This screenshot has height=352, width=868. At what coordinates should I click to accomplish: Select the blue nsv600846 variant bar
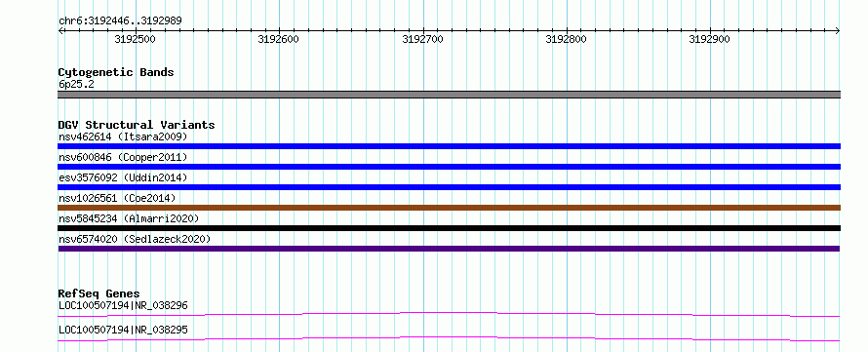(x=449, y=167)
